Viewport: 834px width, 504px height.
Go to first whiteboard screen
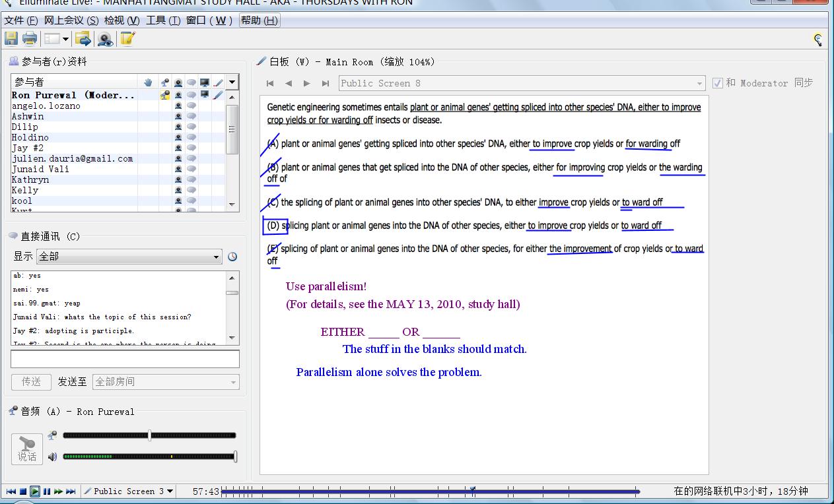click(270, 83)
